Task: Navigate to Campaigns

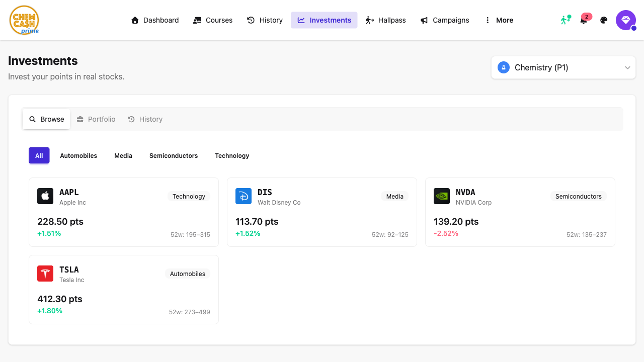Action: (445, 20)
